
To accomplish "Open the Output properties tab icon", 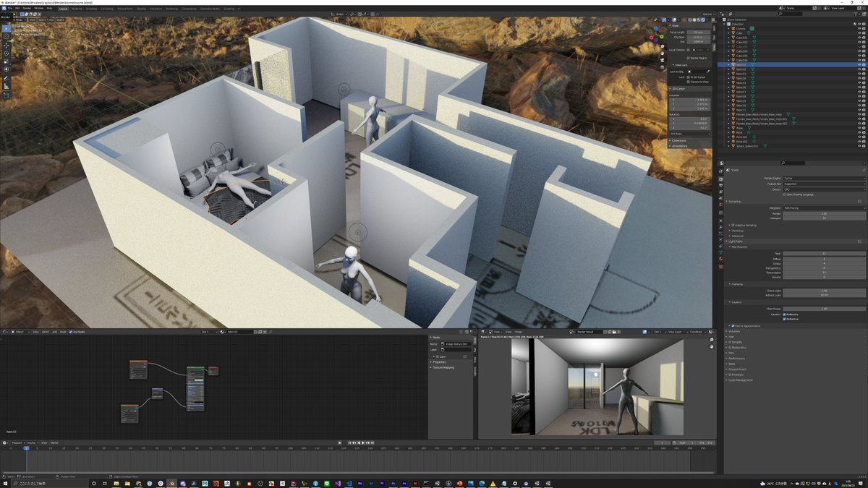I will [720, 185].
